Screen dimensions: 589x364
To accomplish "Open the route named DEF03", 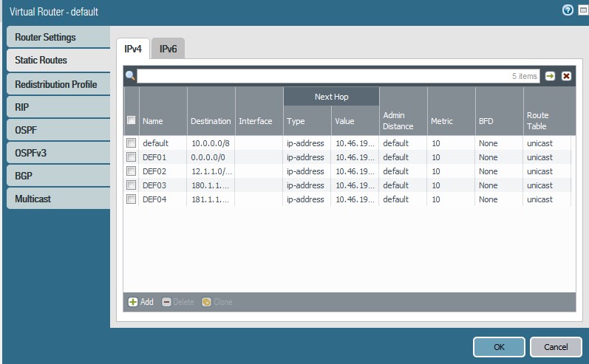I will click(x=154, y=185).
